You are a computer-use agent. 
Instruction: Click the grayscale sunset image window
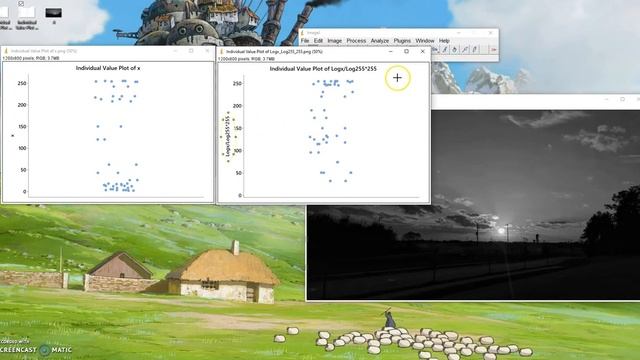[473, 205]
